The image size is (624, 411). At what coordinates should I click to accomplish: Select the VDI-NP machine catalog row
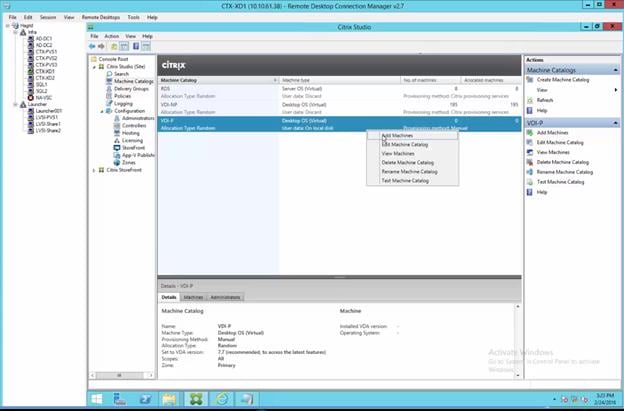339,108
